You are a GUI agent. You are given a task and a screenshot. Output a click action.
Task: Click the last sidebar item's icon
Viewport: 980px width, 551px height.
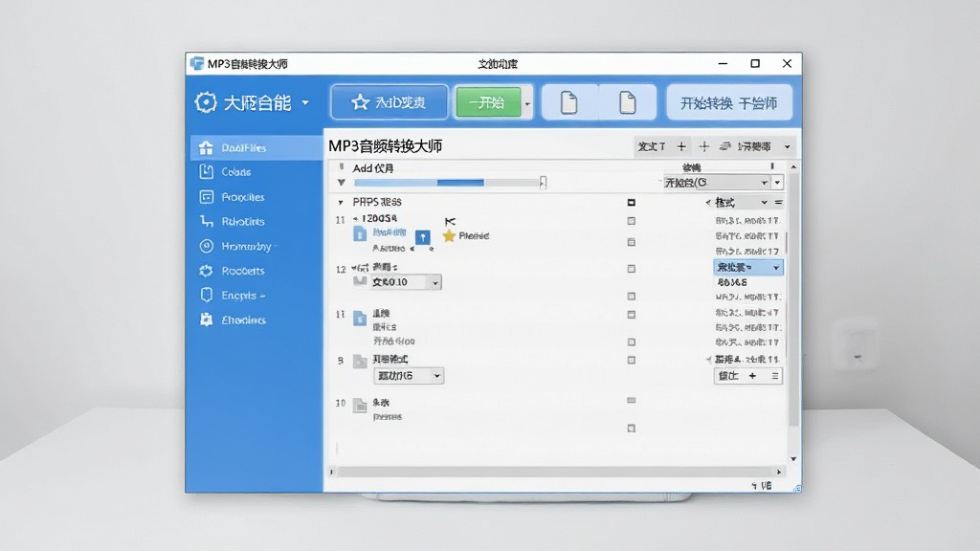(207, 320)
